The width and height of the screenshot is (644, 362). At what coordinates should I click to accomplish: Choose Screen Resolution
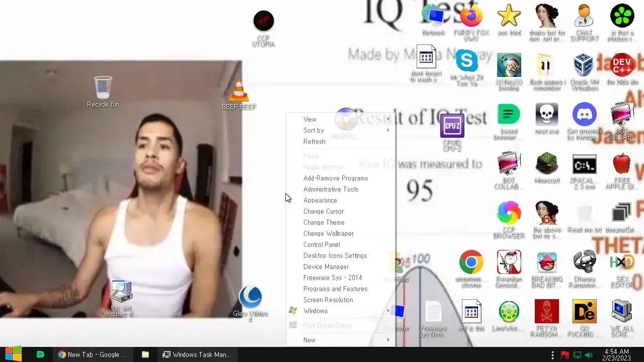pos(341,300)
